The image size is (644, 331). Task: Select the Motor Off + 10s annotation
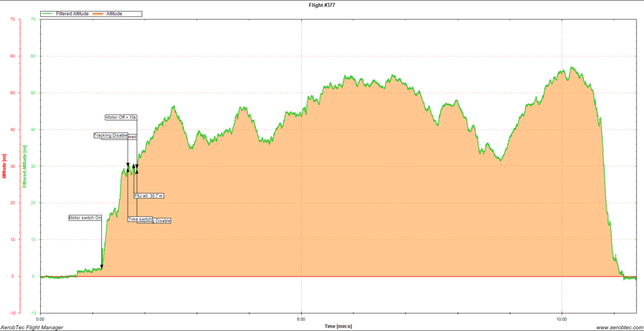[121, 117]
